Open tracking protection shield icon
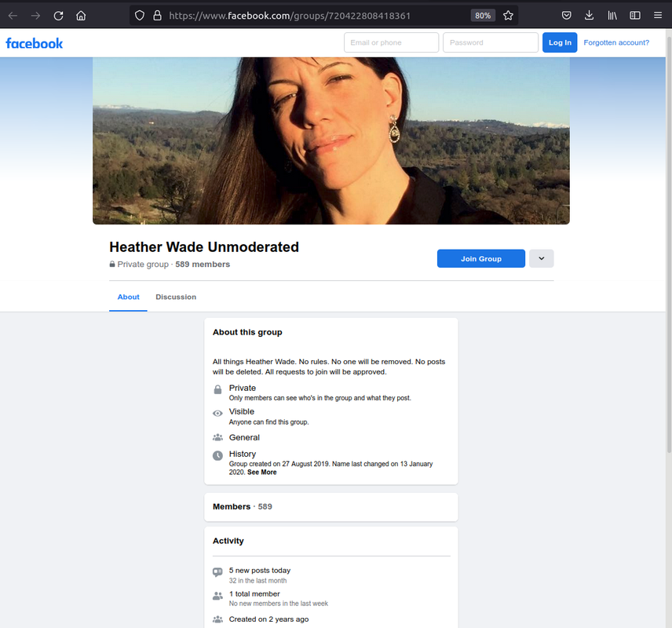672x628 pixels. coord(140,16)
